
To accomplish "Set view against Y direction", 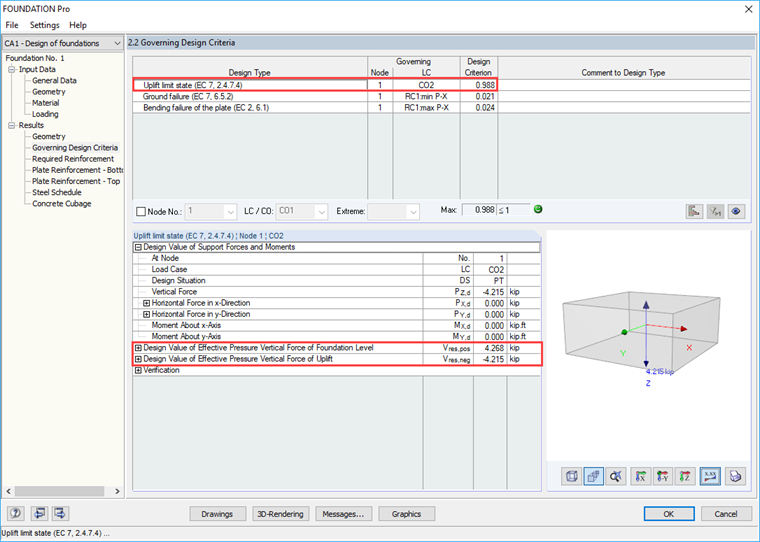I will (x=663, y=477).
